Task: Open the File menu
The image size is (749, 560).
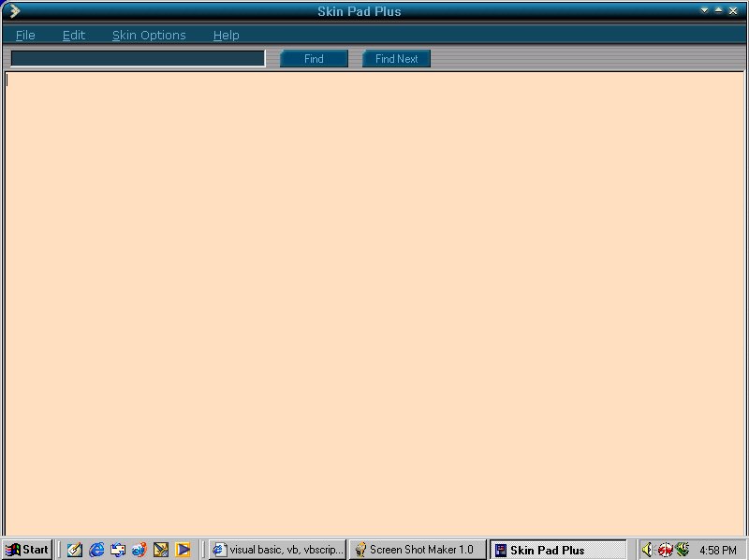Action: 25,35
